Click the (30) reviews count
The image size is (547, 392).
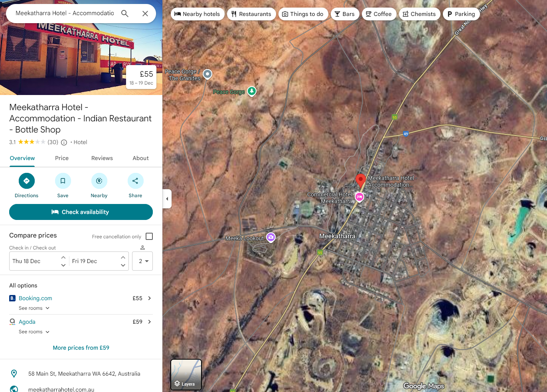(x=53, y=142)
